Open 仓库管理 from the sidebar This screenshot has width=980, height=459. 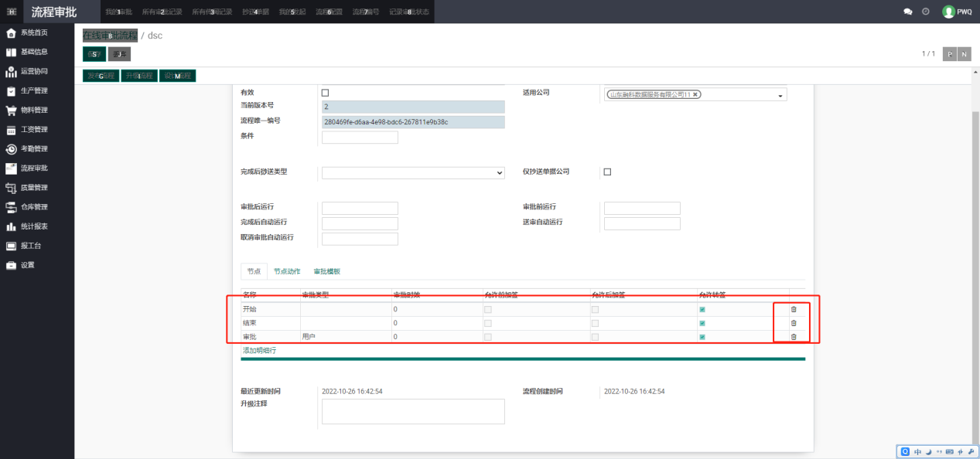[x=33, y=207]
